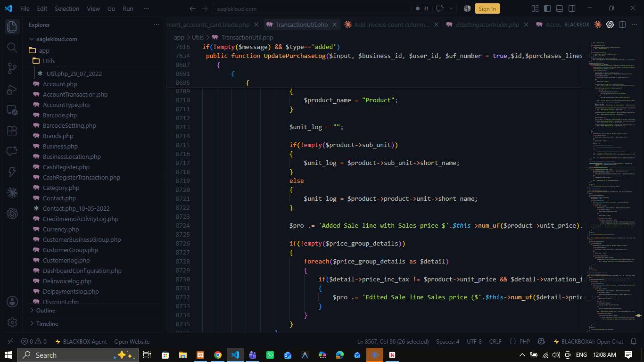Toggle secondary side bar layout button
Screen dimensions: 644x362
572,8
